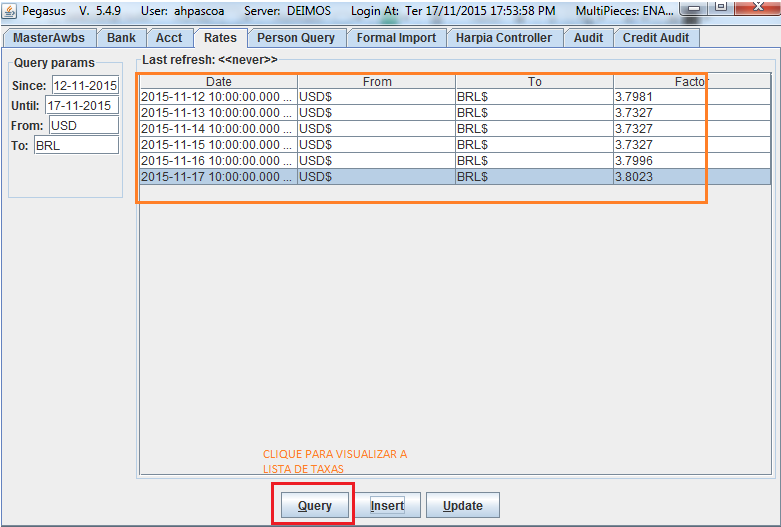Select the row dated 2015-11-17

point(455,176)
